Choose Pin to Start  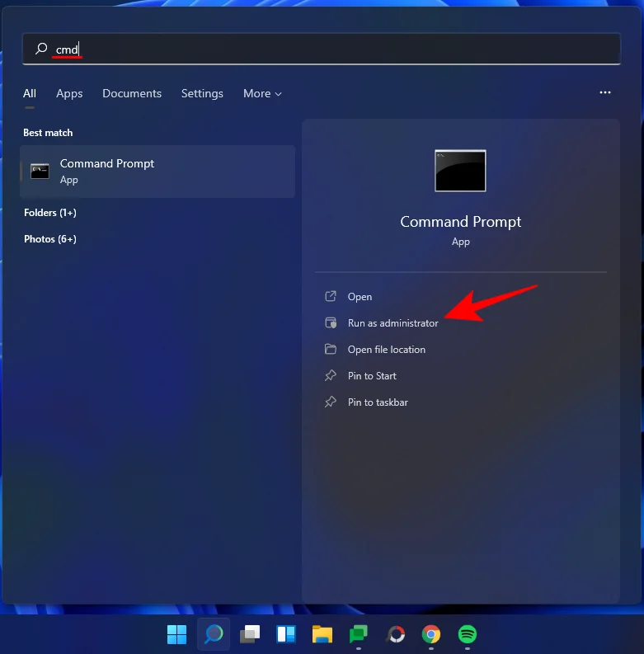tap(372, 376)
